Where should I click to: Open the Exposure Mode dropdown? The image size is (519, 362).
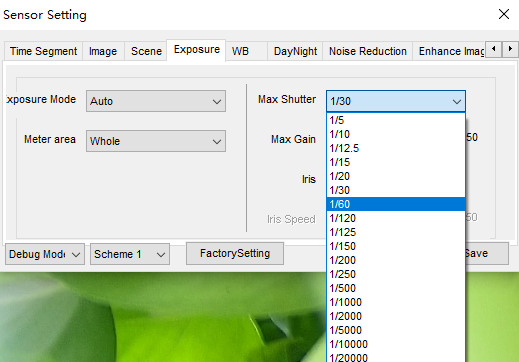point(156,101)
